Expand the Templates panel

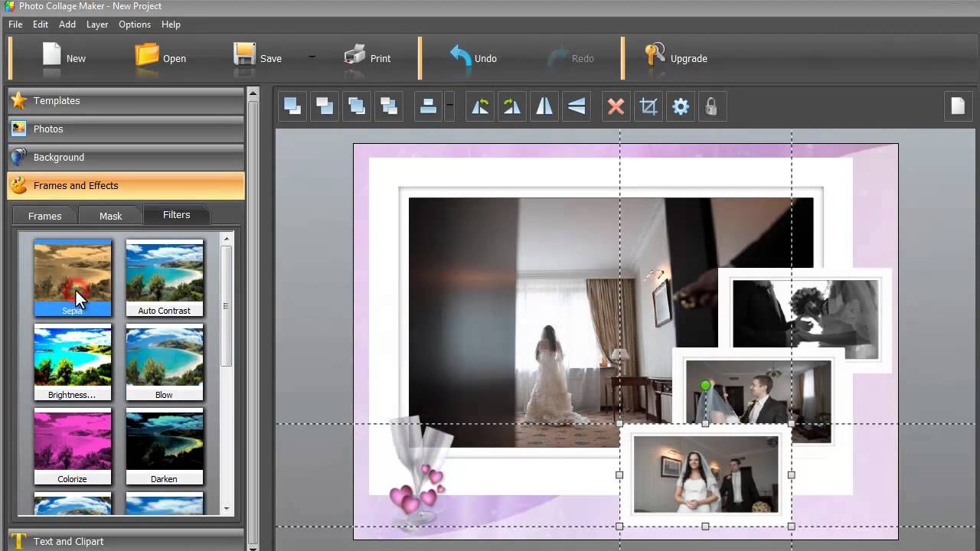[126, 101]
